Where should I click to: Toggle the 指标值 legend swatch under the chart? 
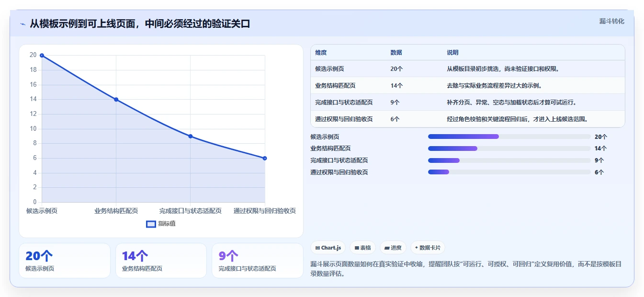tap(151, 224)
